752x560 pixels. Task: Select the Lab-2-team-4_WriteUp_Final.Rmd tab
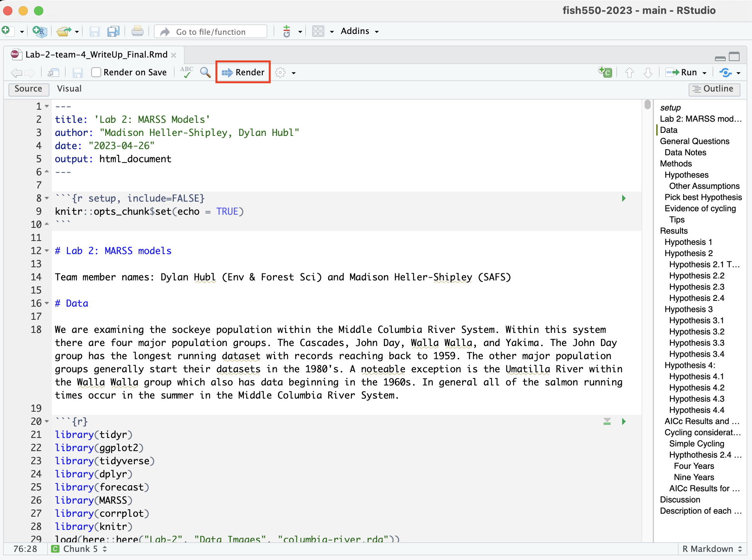point(96,54)
